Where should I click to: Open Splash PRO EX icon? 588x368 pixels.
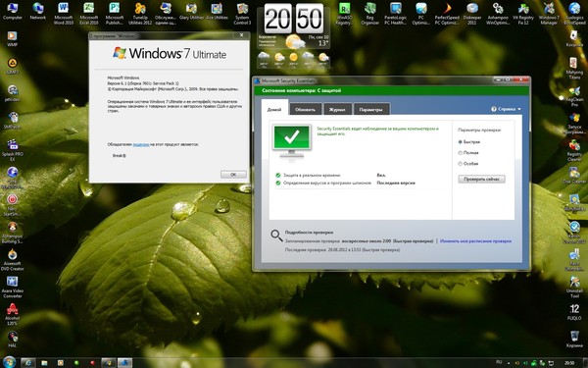point(12,150)
